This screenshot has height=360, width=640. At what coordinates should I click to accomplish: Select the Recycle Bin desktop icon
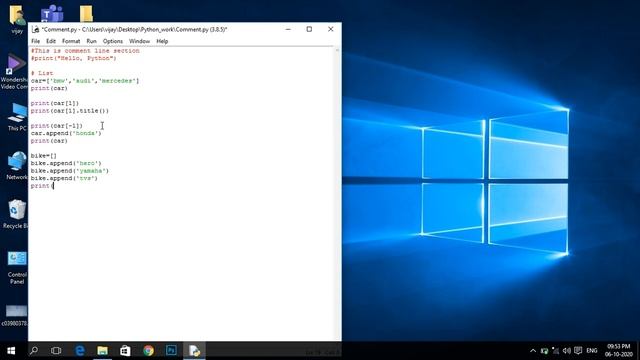16,214
